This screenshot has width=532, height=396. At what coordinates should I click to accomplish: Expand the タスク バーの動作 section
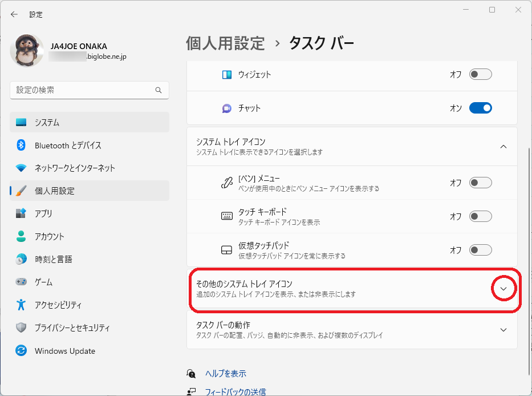503,330
